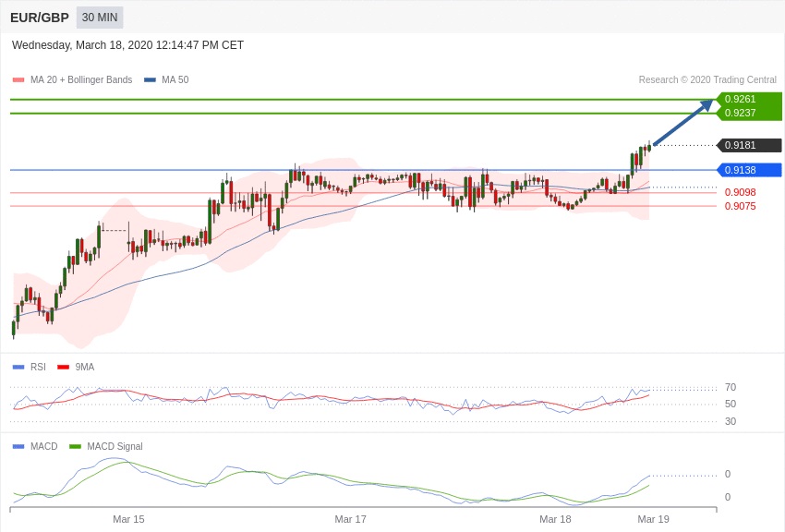Screen dimensions: 785x532
Task: Click the MA 20 + Bollinger Bands red swatch
Action: pyautogui.click(x=18, y=80)
